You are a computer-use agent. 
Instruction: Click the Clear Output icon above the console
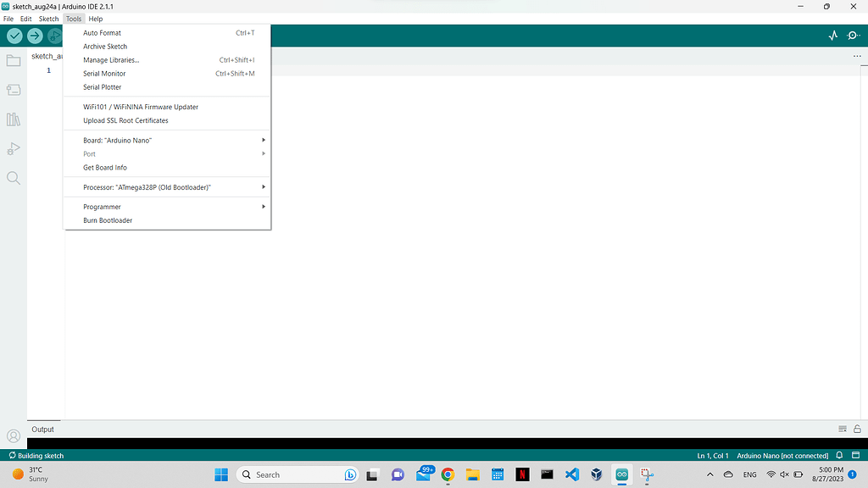[842, 429]
